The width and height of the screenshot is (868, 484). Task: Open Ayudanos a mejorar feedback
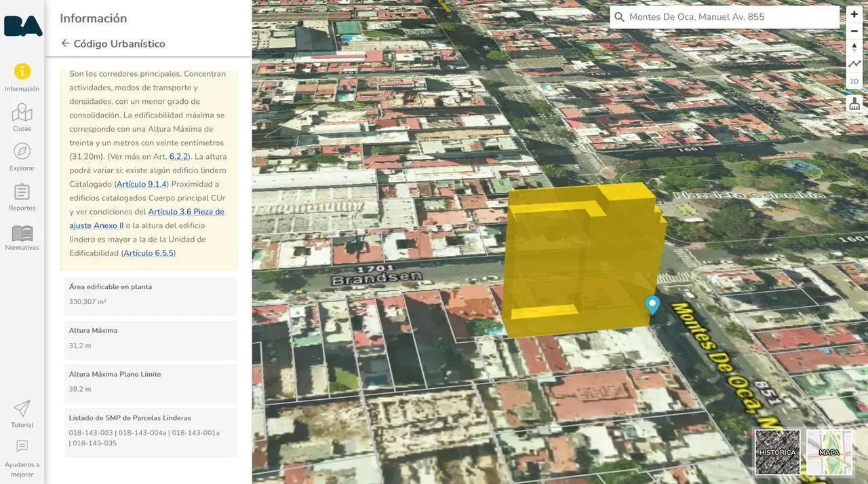click(22, 459)
